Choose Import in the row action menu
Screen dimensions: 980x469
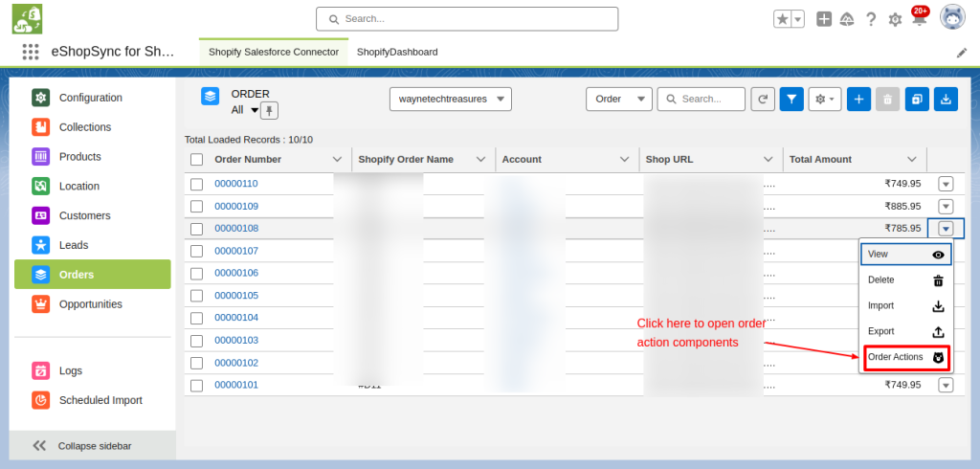coord(906,305)
